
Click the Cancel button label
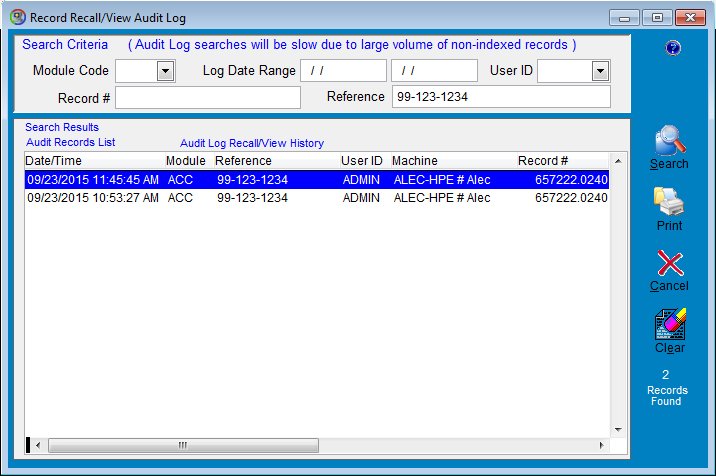click(x=669, y=286)
